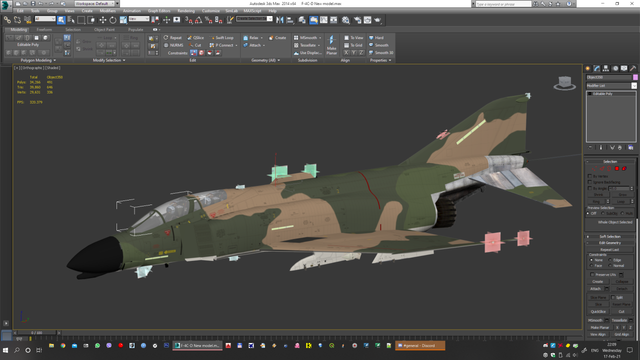The height and width of the screenshot is (360, 640).
Task: Open the Material Editor icon
Action: [345, 20]
